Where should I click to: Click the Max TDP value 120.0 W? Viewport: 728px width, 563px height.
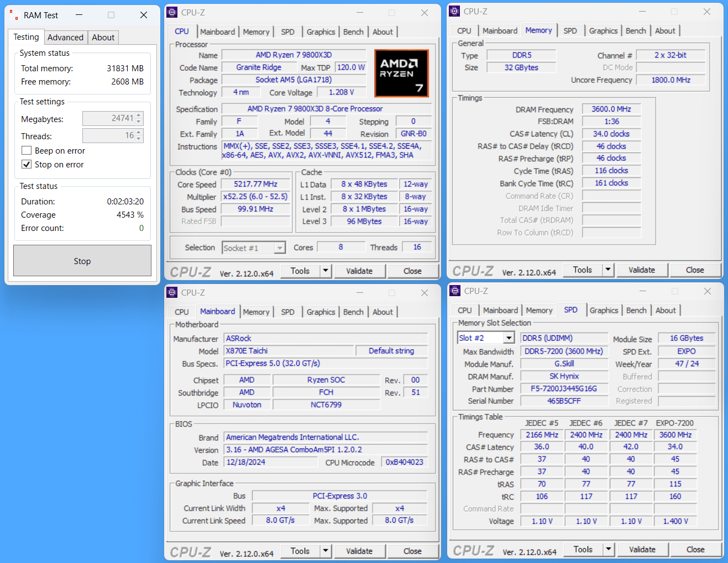click(351, 67)
